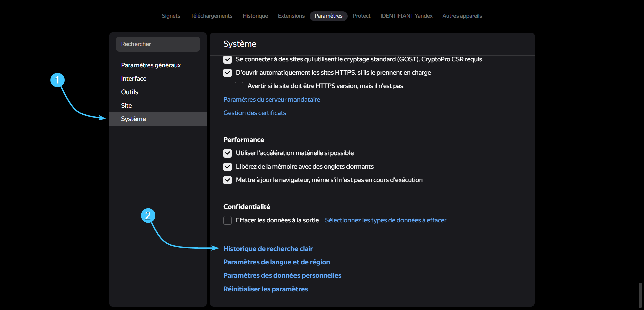Open the Historique tab

255,16
